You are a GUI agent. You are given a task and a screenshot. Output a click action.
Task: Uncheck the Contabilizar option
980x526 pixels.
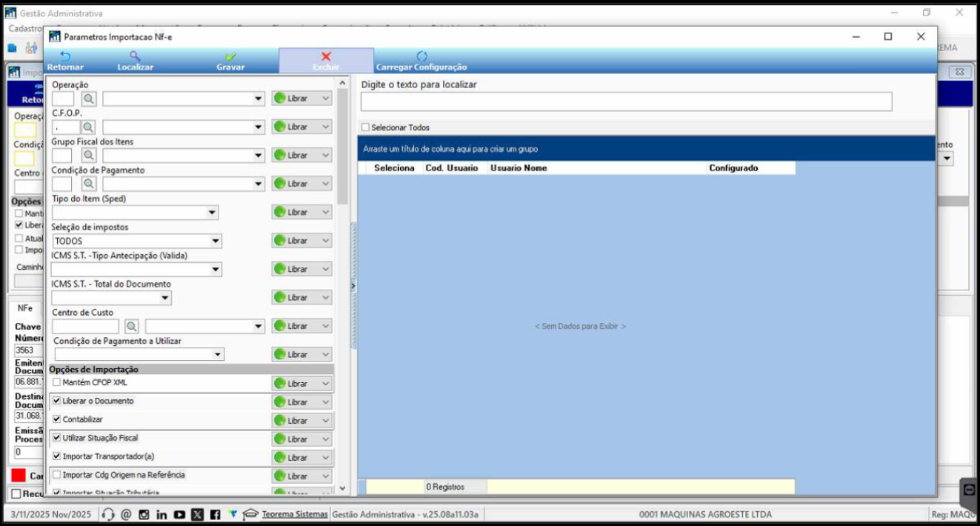57,419
